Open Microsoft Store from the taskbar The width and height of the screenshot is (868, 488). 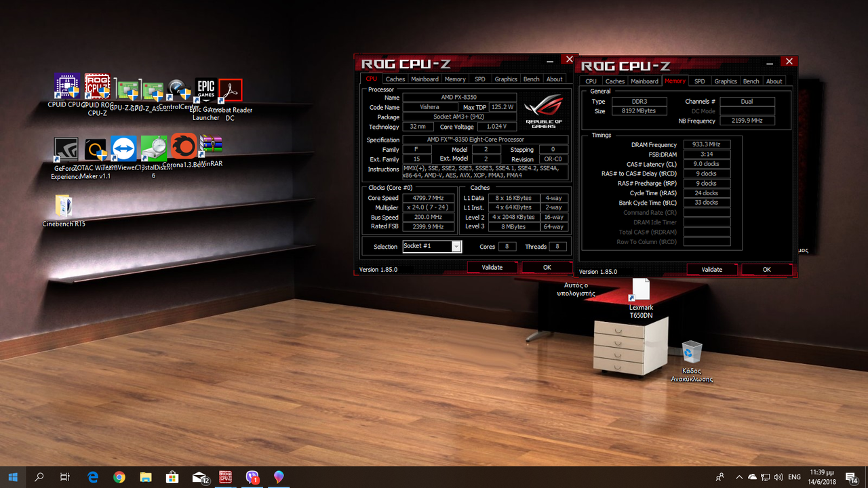[172, 477]
